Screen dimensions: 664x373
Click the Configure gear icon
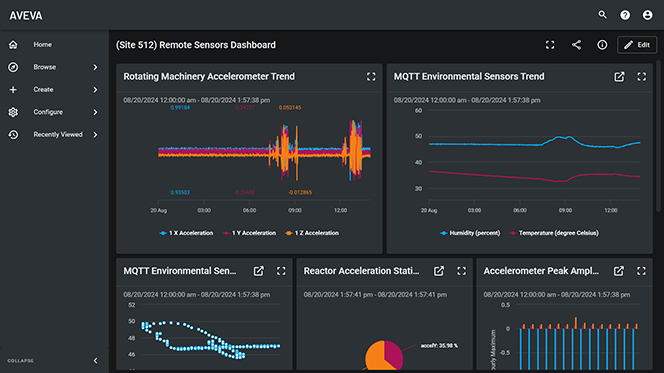click(x=13, y=112)
